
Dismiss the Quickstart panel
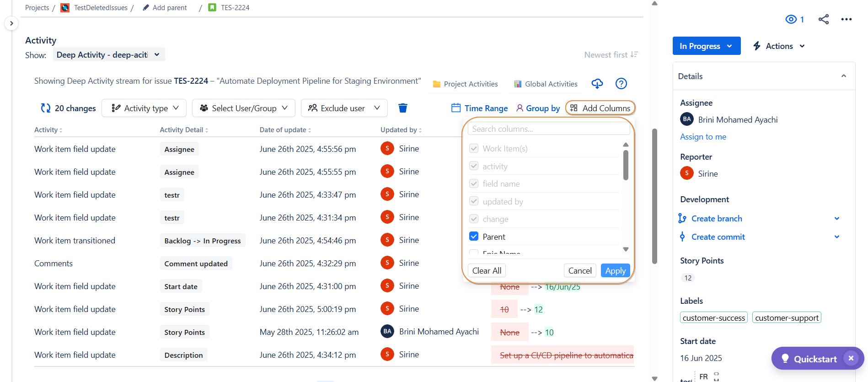click(x=851, y=358)
